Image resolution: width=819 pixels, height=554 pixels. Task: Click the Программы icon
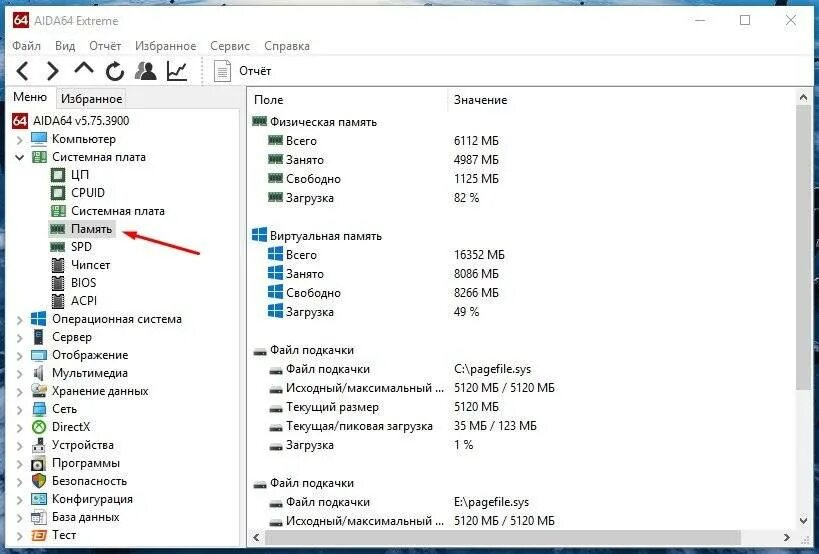point(39,463)
